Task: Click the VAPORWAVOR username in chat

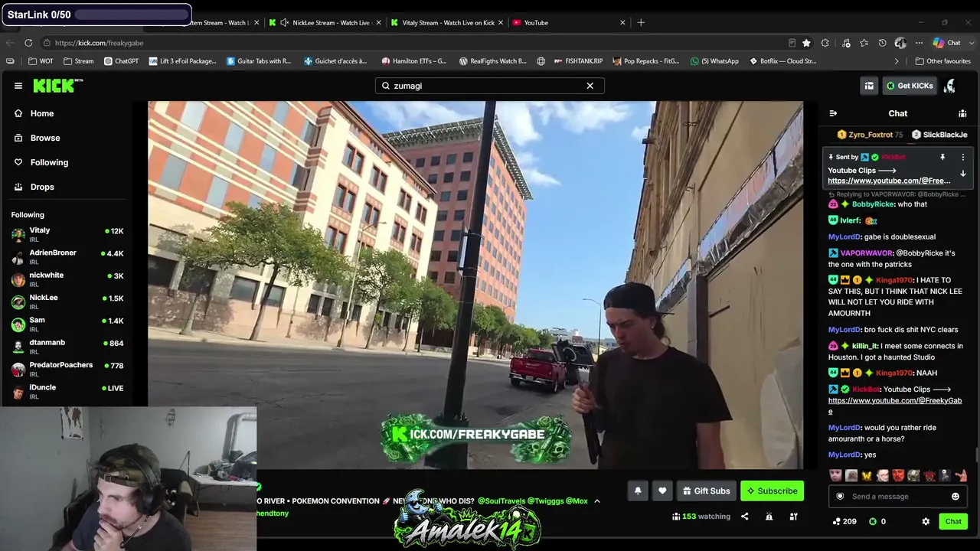Action: point(867,253)
